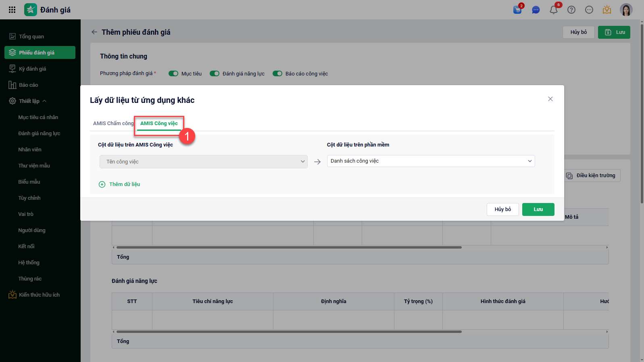The width and height of the screenshot is (644, 362).
Task: Disable the Báo cáo công việc switch
Action: [277, 73]
